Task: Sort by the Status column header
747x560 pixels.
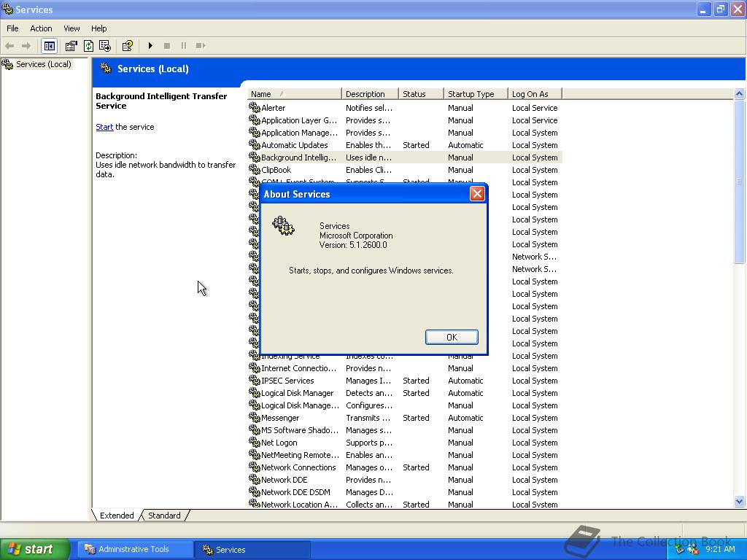Action: [421, 94]
